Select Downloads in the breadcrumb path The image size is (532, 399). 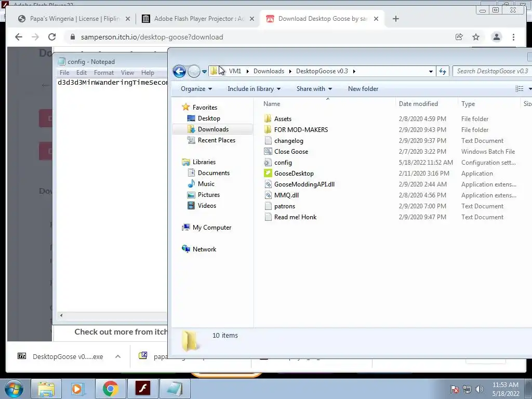(269, 71)
